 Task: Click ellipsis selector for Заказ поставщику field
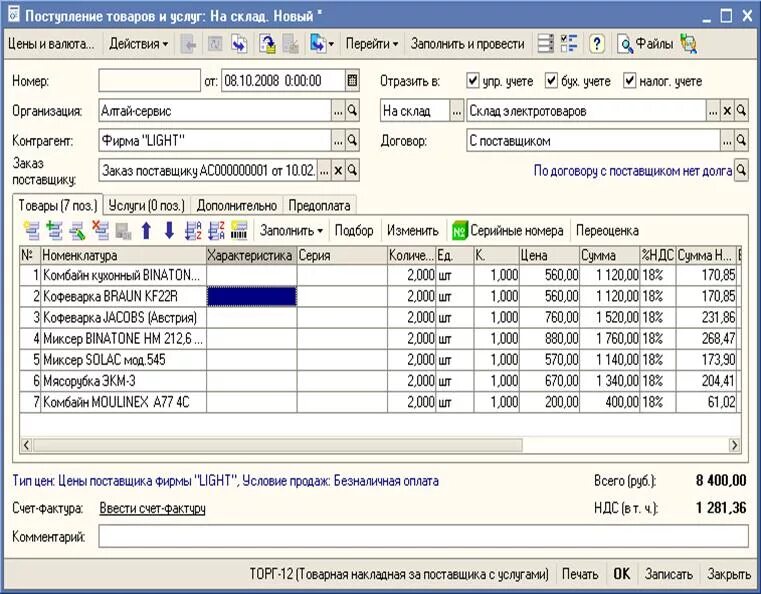click(324, 171)
